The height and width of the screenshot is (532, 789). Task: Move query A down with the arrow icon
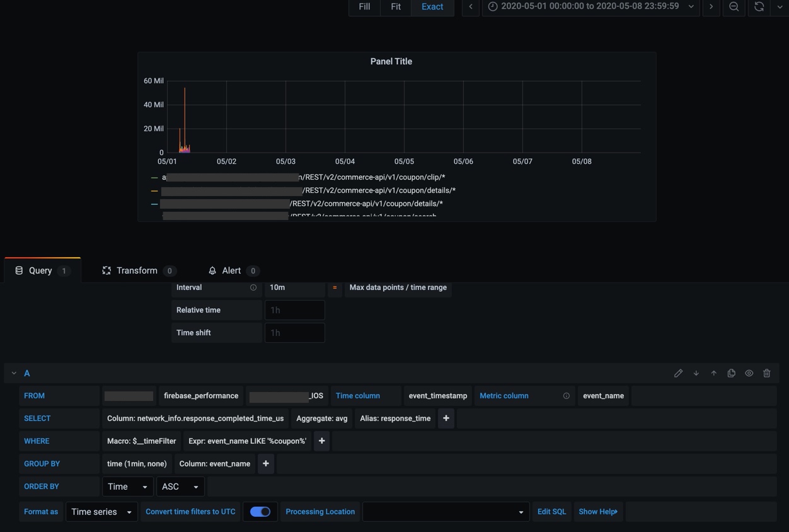[696, 373]
